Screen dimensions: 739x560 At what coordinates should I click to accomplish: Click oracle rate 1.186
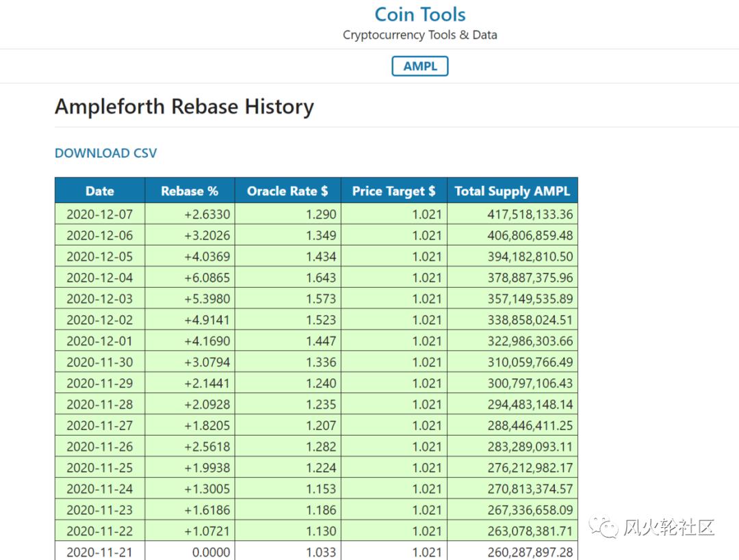click(321, 510)
